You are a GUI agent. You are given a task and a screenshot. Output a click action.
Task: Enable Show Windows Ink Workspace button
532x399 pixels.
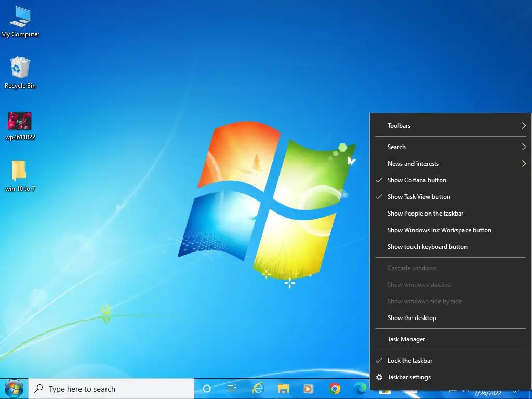[450, 230]
